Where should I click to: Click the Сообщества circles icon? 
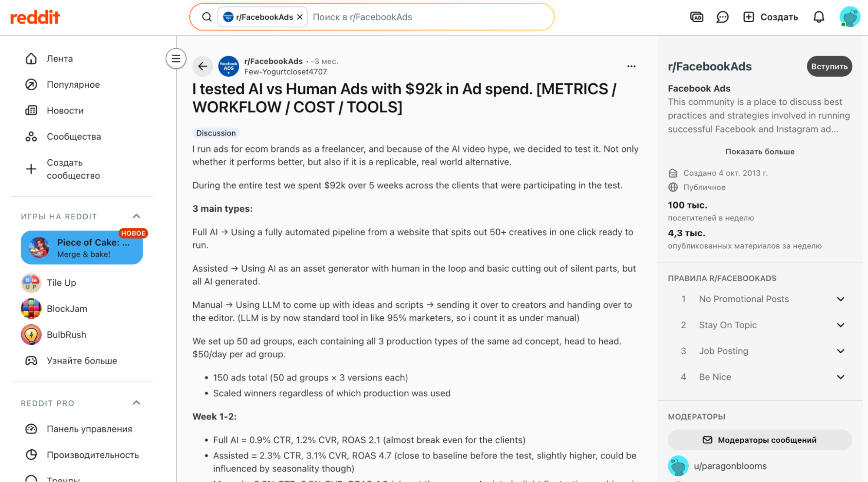click(x=31, y=137)
